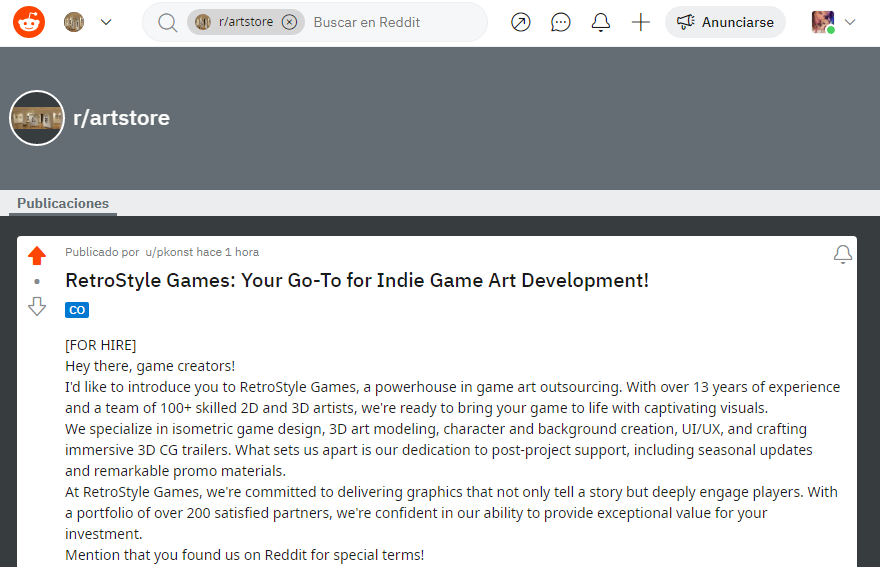Open the RetroStyle Games post title

tap(357, 280)
